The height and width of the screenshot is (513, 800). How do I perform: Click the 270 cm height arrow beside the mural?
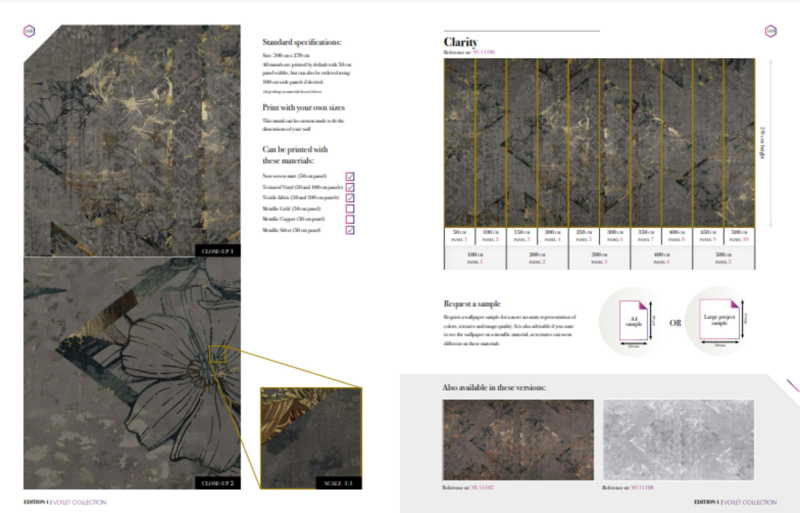point(770,143)
